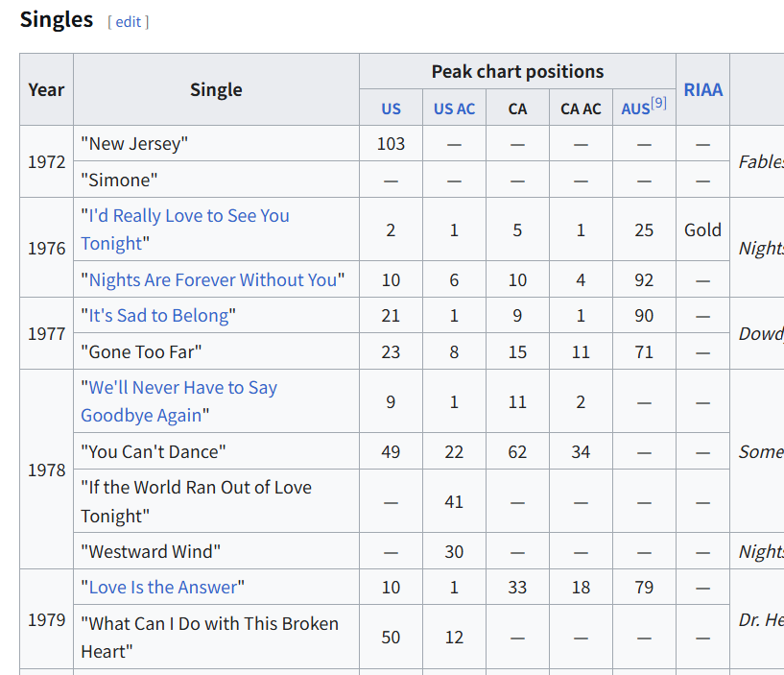Image resolution: width=784 pixels, height=675 pixels.
Task: Click the [9] citation reference
Action: click(658, 103)
